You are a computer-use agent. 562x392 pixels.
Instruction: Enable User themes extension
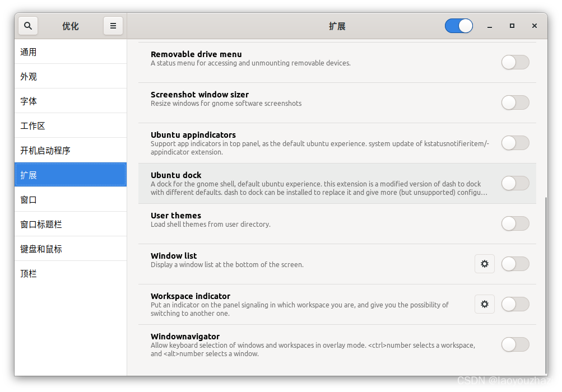pos(515,223)
